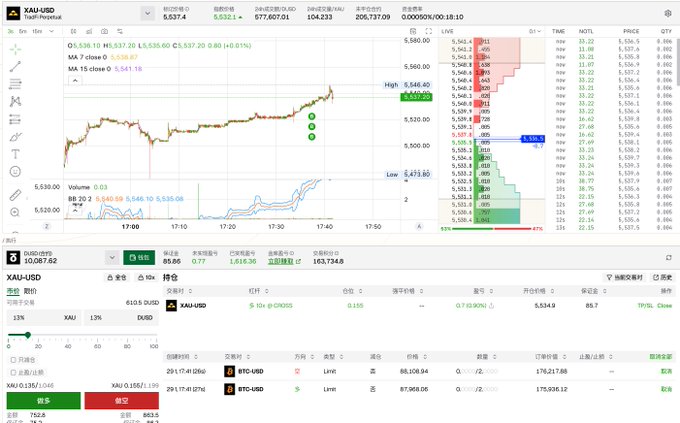Click the red short (sell) button
This screenshot has height=423, width=680.
pyautogui.click(x=121, y=400)
